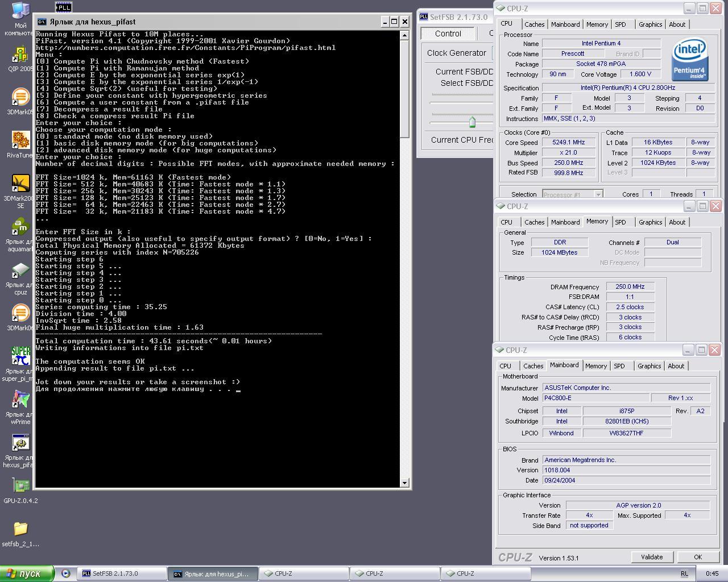The width and height of the screenshot is (728, 582).
Task: Click the console vertical scrollbar thumb
Action: click(x=404, y=89)
